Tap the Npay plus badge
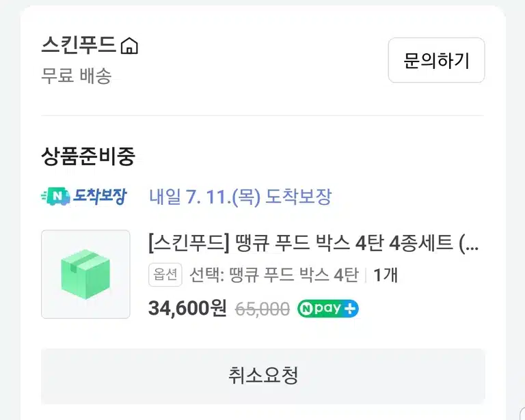 click(328, 308)
